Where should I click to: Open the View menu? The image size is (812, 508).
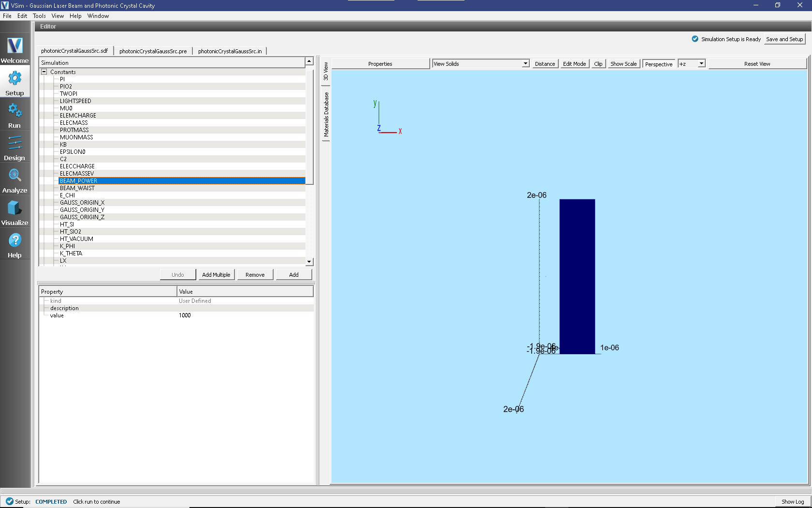pyautogui.click(x=58, y=15)
